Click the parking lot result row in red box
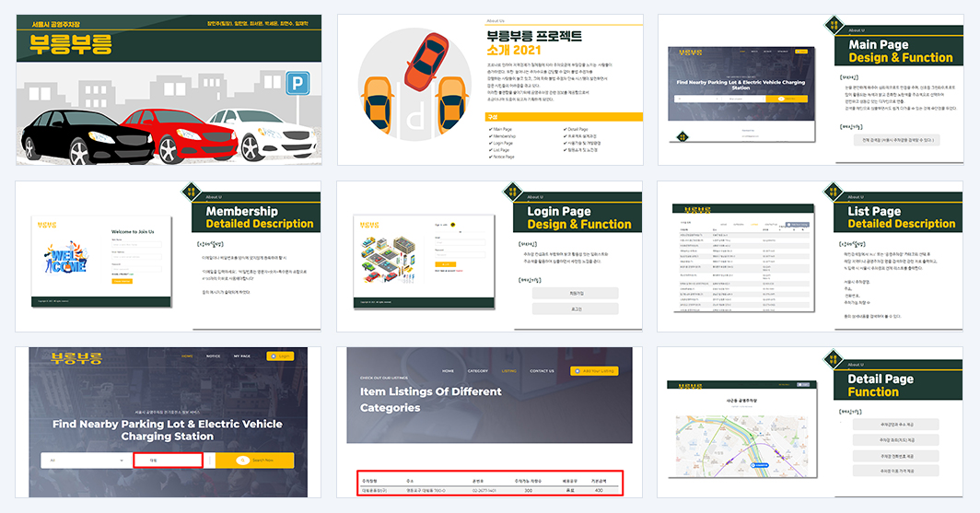The width and height of the screenshot is (980, 513). 489,491
